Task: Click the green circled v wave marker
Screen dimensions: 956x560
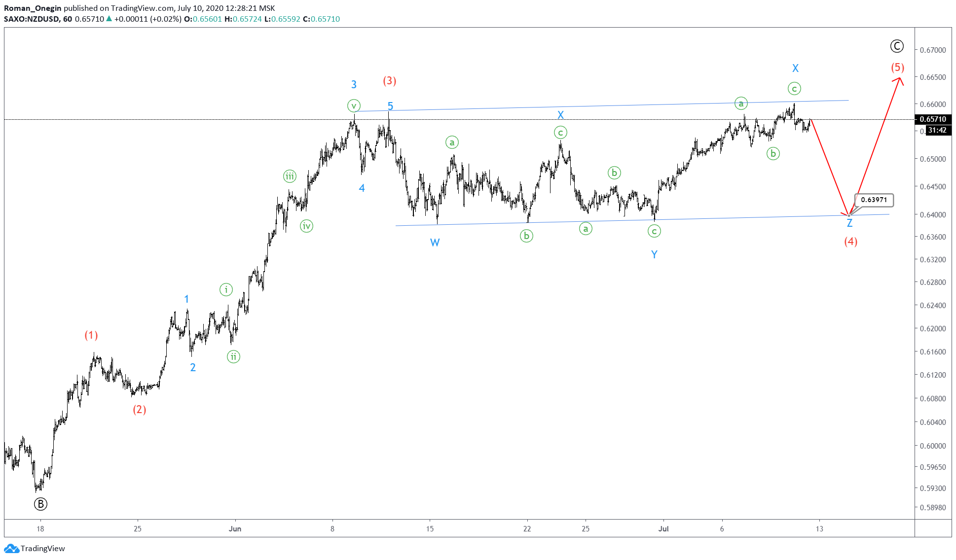Action: 354,105
